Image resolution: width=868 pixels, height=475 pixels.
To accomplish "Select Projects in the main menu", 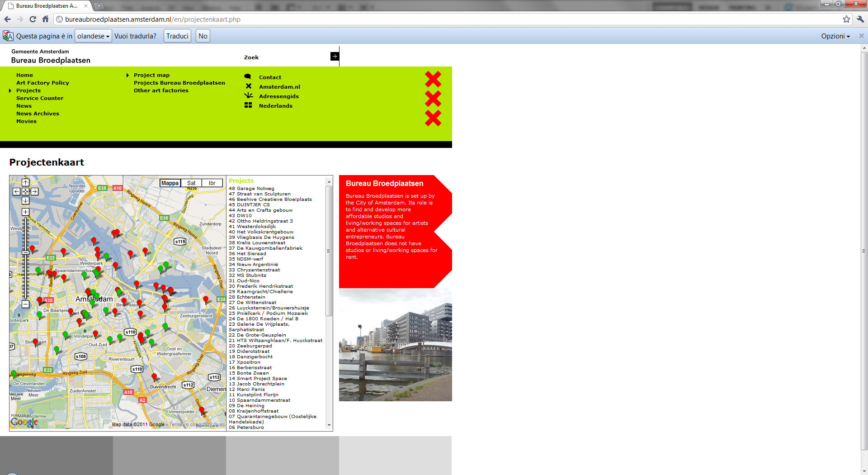I will coord(28,90).
